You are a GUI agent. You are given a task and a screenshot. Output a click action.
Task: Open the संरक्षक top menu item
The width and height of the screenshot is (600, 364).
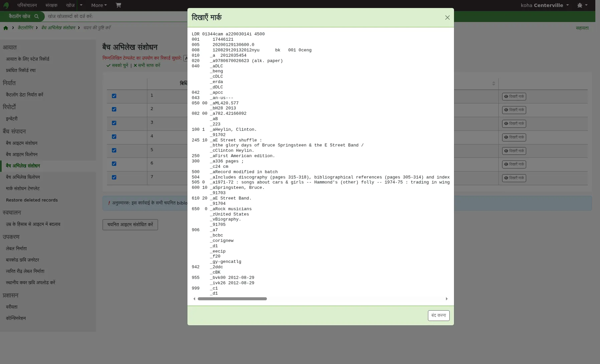coord(51,5)
